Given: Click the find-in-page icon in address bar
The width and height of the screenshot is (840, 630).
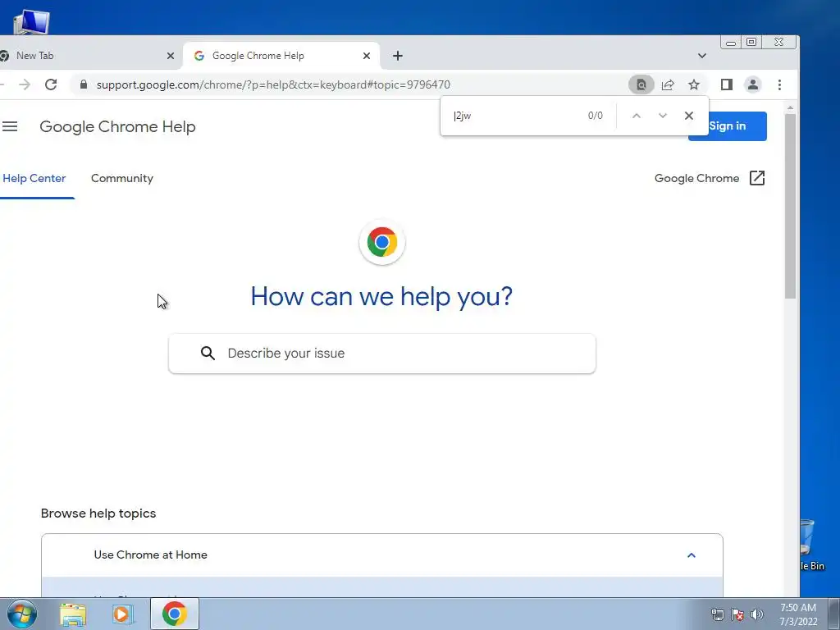Looking at the screenshot, I should coord(641,84).
